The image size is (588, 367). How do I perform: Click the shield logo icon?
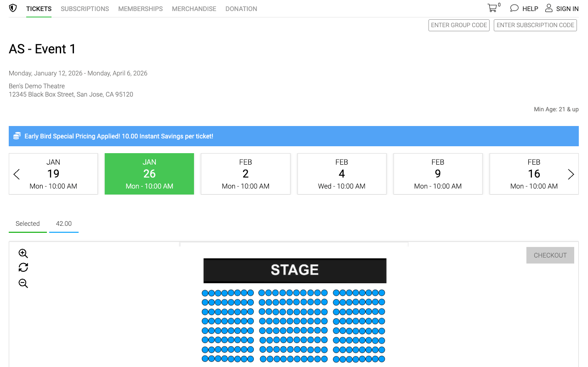tap(13, 8)
